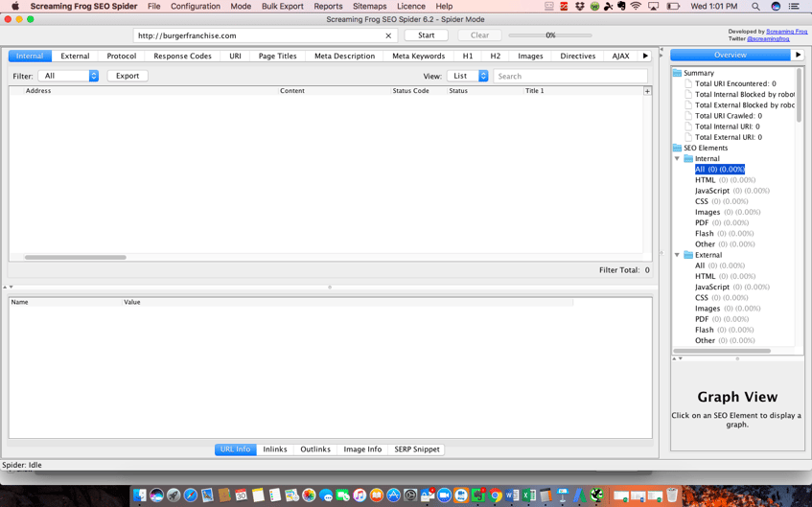
Task: Switch to the Response Codes tab
Action: [182, 57]
